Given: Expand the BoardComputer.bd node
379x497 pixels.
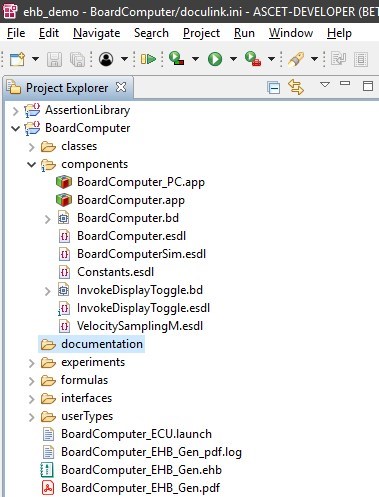Looking at the screenshot, I should coord(47,219).
